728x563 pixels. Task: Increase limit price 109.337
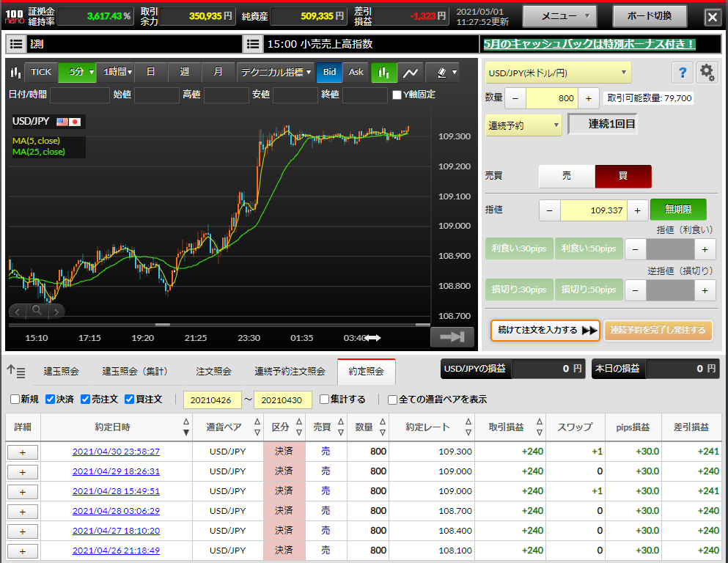tap(638, 210)
